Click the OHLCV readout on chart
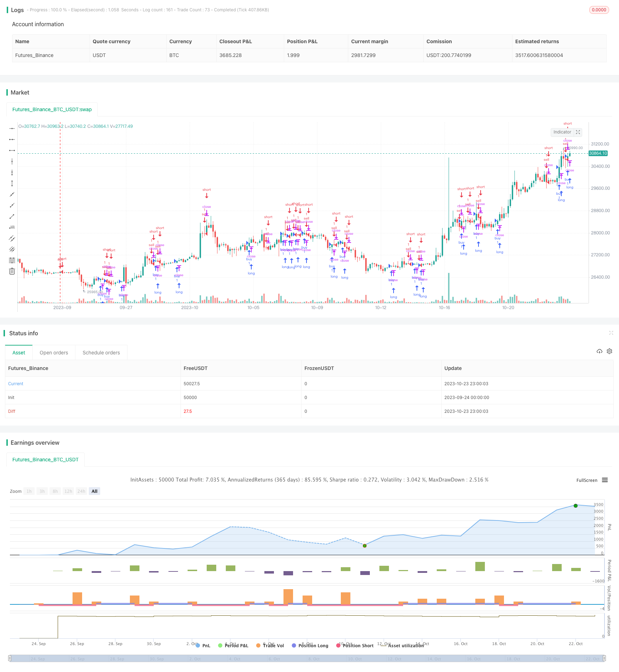This screenshot has height=672, width=619. tap(76, 126)
